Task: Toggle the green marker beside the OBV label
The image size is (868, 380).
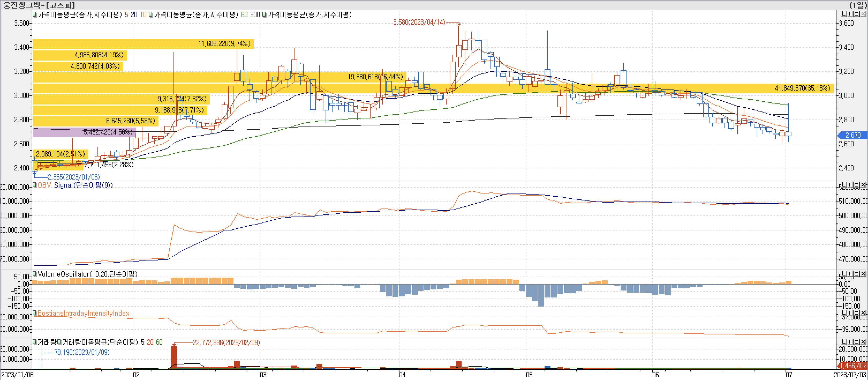Action: [34, 185]
